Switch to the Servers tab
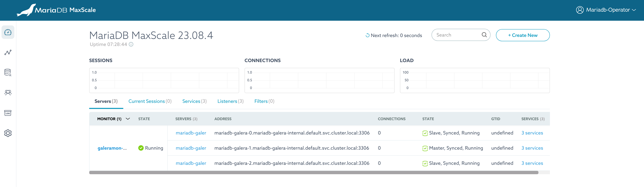Viewport: 644px width, 187px height. [x=106, y=101]
